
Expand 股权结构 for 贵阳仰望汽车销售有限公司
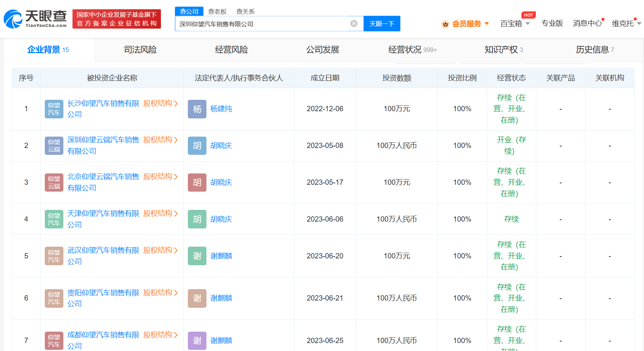click(160, 293)
